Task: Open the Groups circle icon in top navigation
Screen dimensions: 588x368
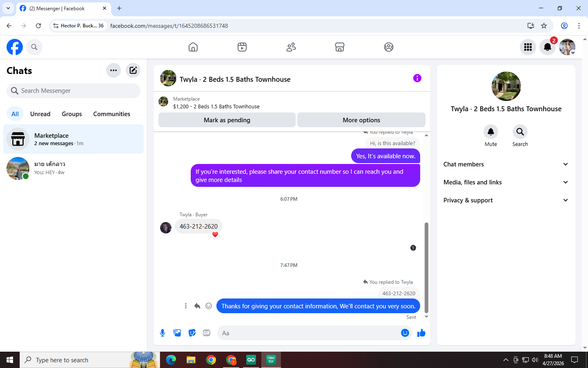Action: click(x=389, y=47)
